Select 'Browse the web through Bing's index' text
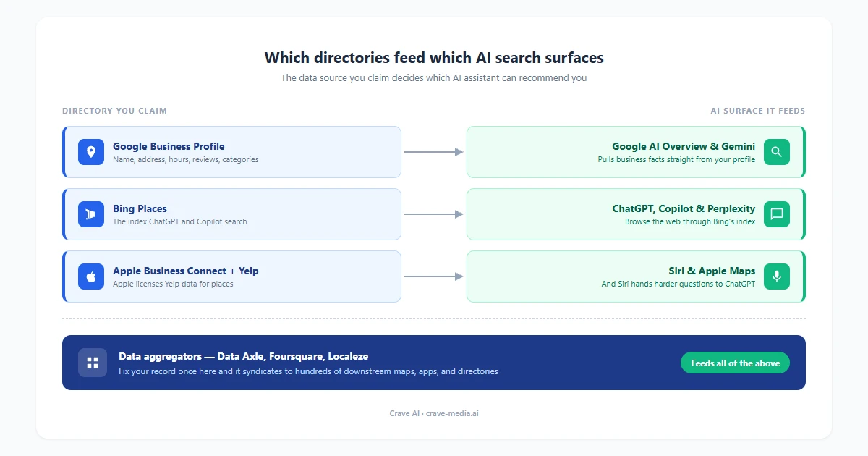Screen dimensions: 868x456 690,221
